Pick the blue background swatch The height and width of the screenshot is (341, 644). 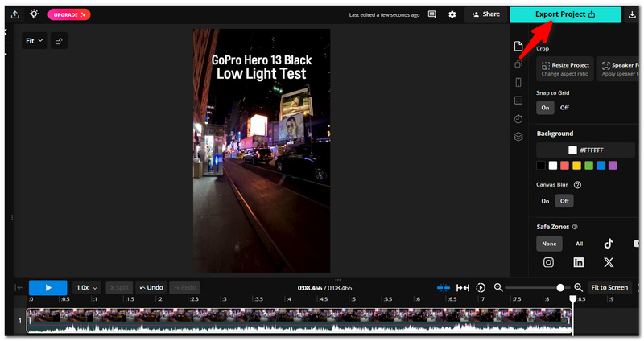(601, 166)
